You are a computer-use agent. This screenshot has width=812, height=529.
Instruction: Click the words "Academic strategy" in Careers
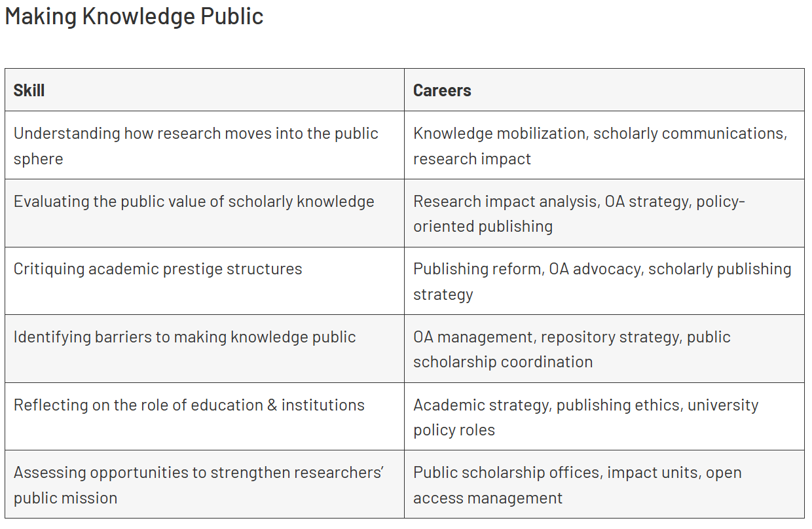pos(481,405)
